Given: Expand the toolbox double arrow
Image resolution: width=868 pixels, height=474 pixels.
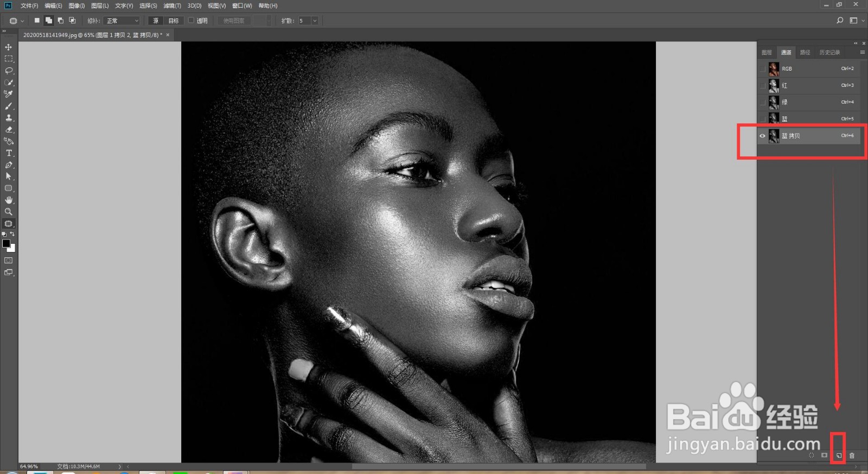Looking at the screenshot, I should 5,31.
